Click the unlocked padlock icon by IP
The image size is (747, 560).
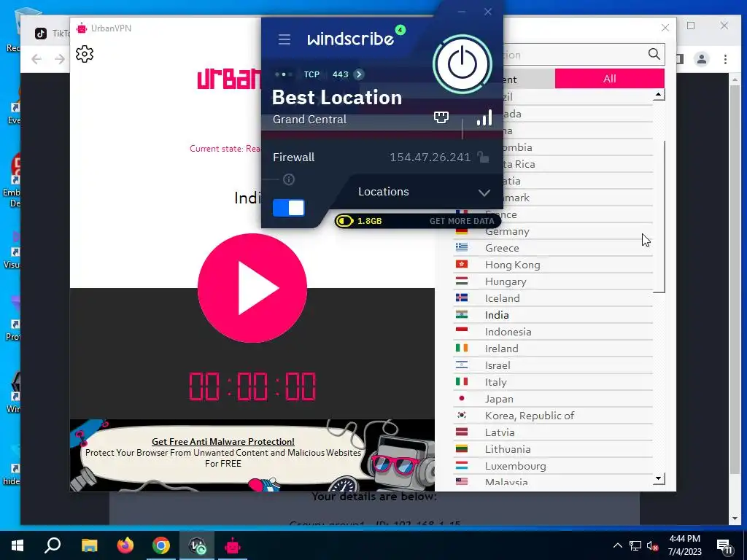coord(483,157)
